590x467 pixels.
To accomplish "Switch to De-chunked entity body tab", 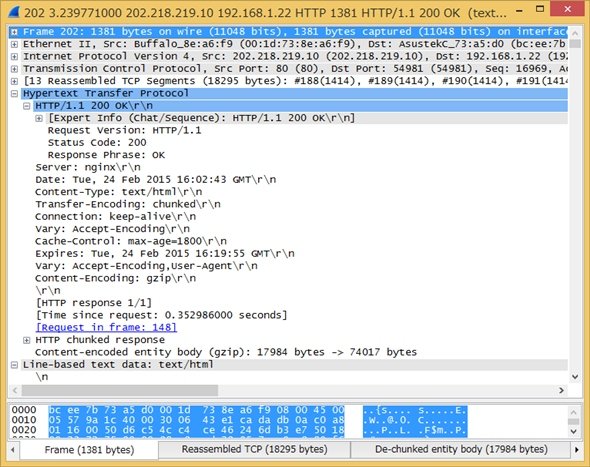I will click(x=461, y=449).
